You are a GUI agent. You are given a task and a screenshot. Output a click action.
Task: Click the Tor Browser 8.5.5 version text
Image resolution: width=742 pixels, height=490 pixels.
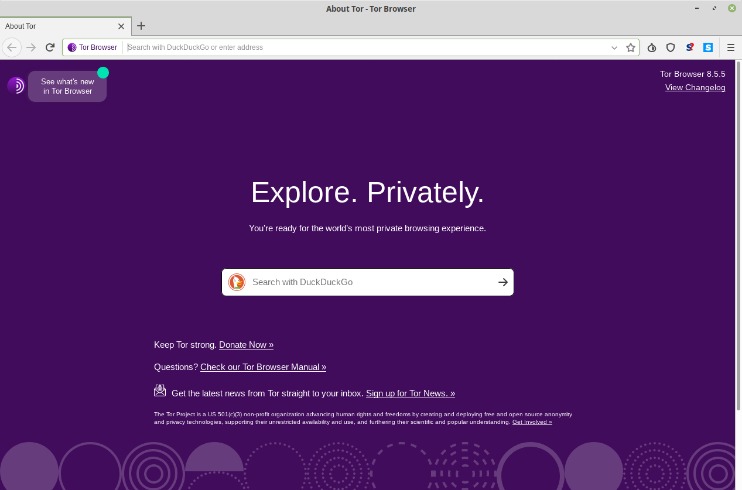(x=692, y=74)
